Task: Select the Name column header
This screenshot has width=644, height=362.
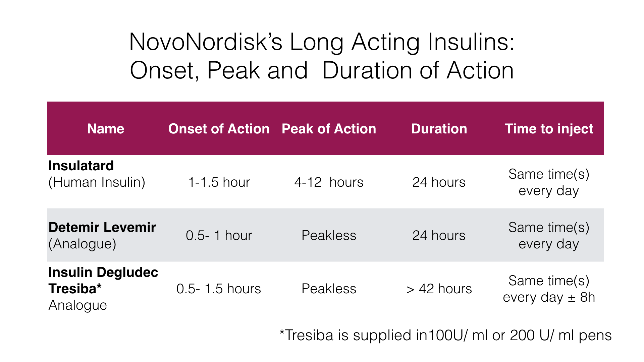Action: click(x=105, y=129)
